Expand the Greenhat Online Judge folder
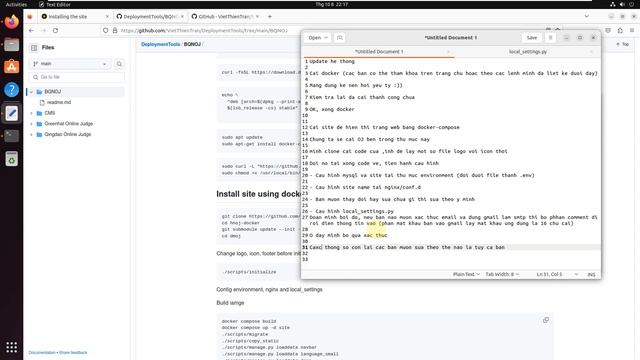Screen dimensions: 640x360 [x=31, y=124]
